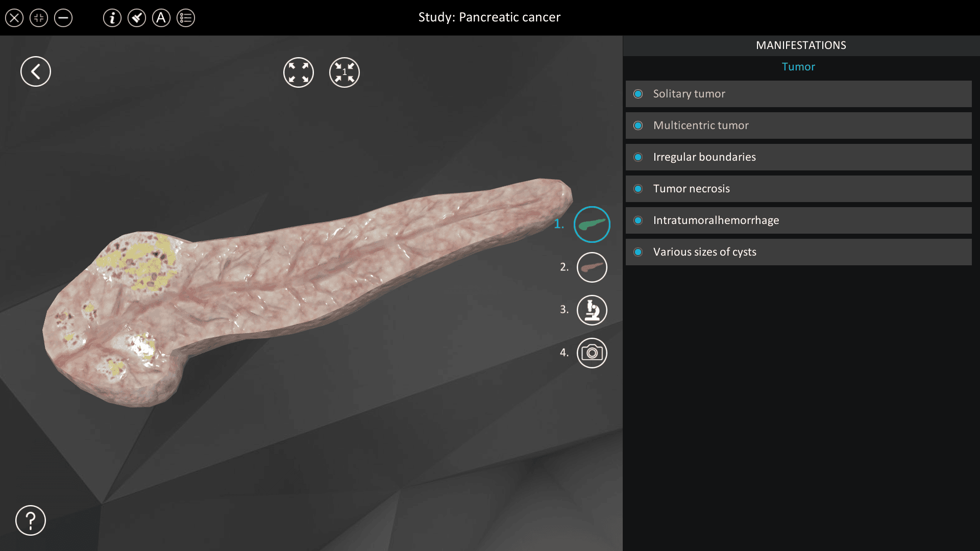
Task: Click the Study: Pancreatic cancer title
Action: (x=489, y=17)
